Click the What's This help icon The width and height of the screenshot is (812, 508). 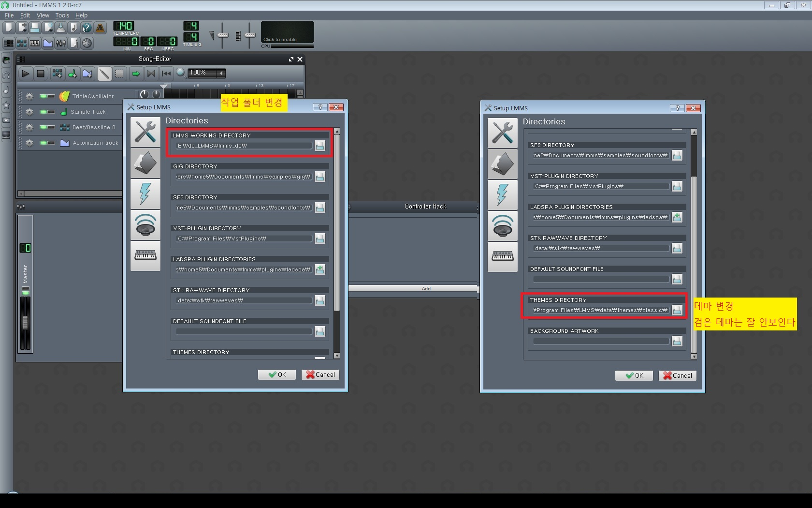[87, 28]
